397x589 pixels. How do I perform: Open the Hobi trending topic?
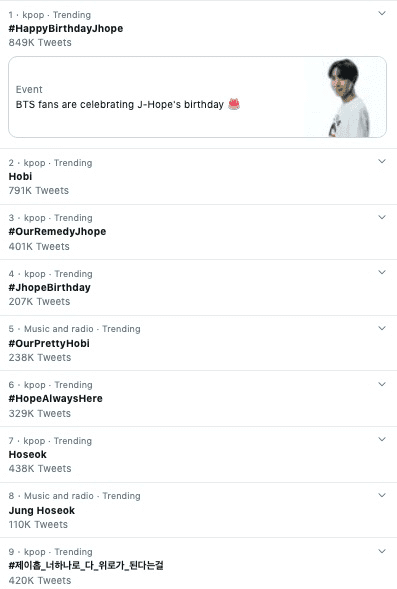click(x=20, y=177)
